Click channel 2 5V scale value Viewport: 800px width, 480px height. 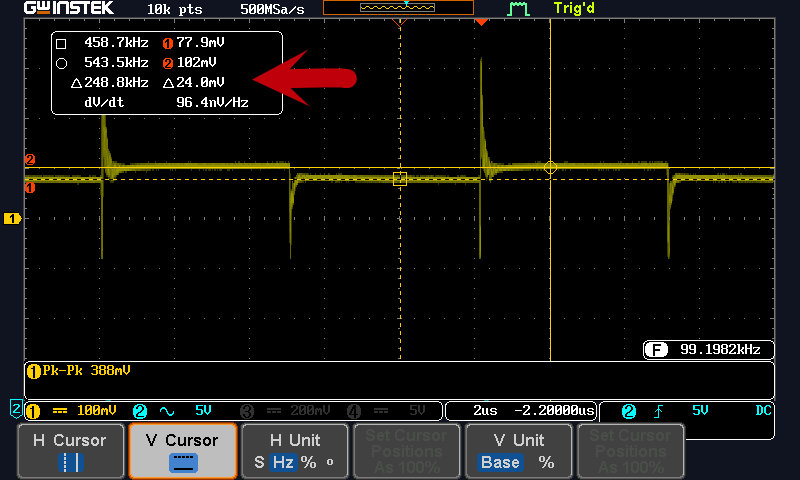point(203,410)
